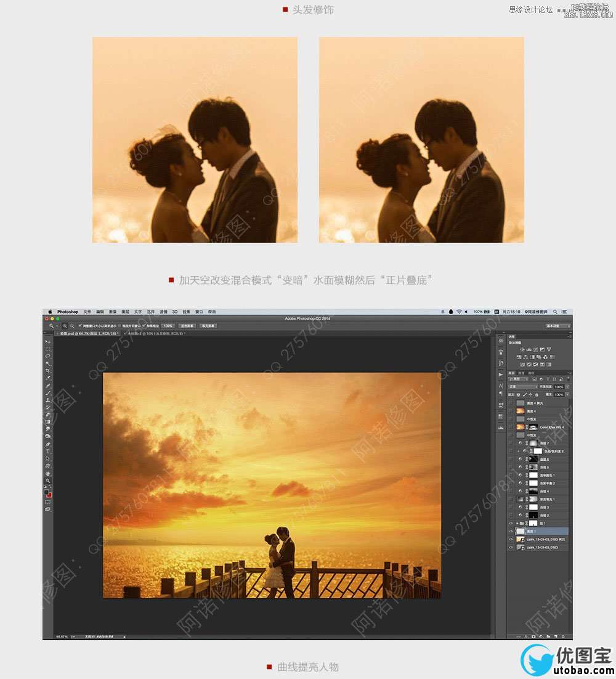Click the foreground color swatch (black)

pos(46,492)
